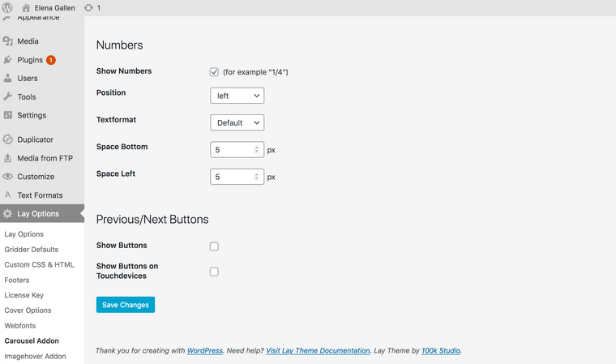Click the home icon beside Elena Gallen
This screenshot has height=364, width=616.
coord(26,7)
